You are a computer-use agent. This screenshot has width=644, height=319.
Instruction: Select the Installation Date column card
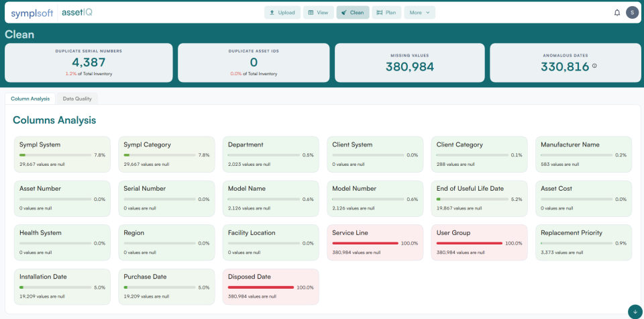click(x=62, y=287)
